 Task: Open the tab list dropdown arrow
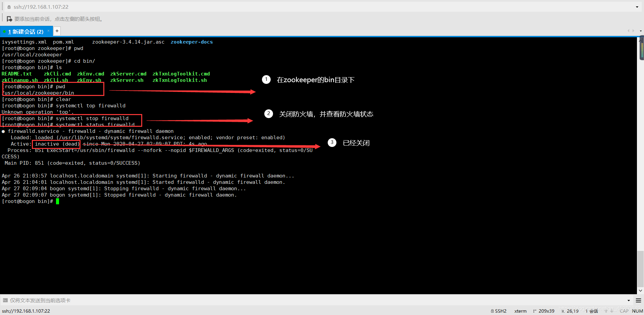(641, 31)
